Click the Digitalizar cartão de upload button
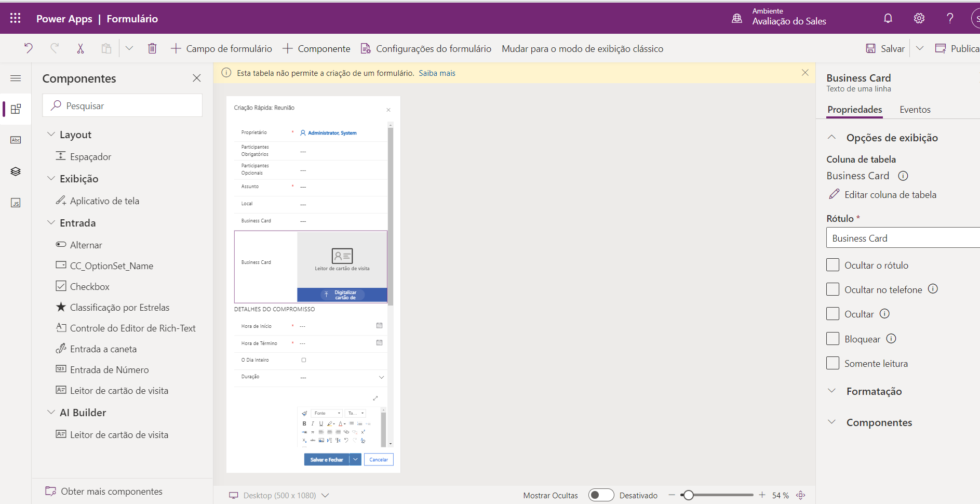 342,295
